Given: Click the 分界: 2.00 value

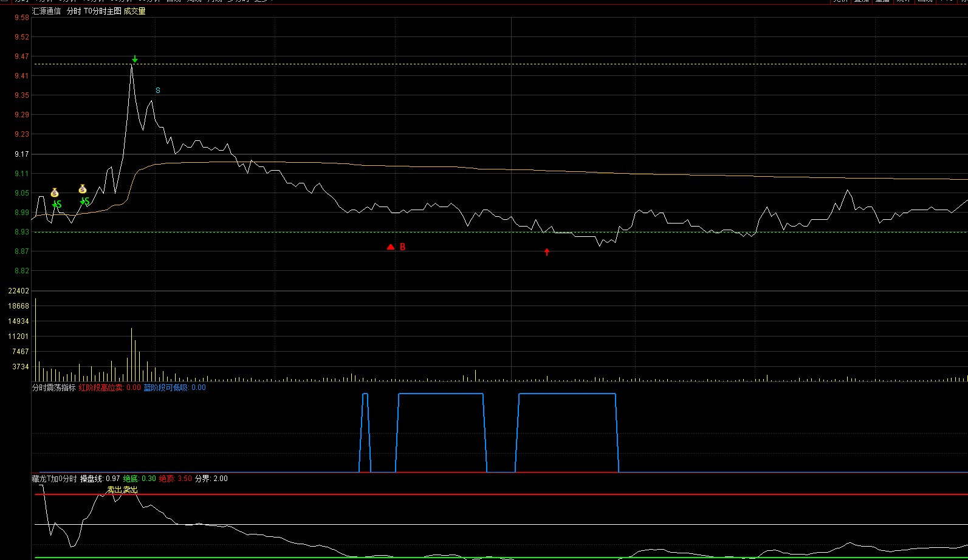Looking at the screenshot, I should click(x=211, y=479).
